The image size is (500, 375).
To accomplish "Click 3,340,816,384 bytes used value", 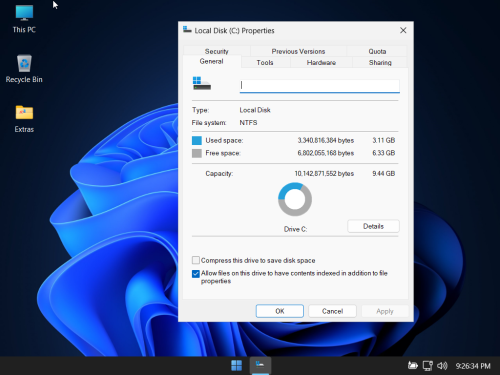I will [x=326, y=140].
